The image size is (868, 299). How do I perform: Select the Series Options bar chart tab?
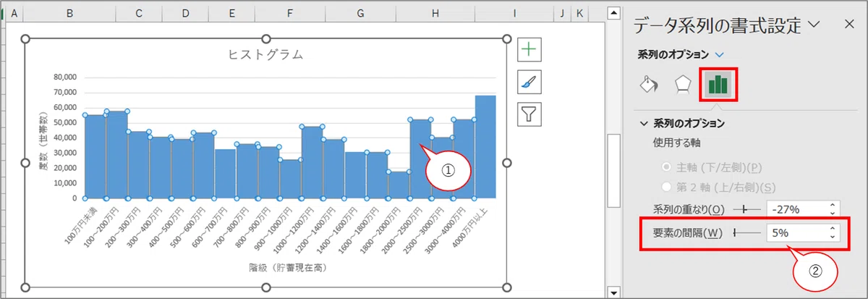click(x=718, y=85)
